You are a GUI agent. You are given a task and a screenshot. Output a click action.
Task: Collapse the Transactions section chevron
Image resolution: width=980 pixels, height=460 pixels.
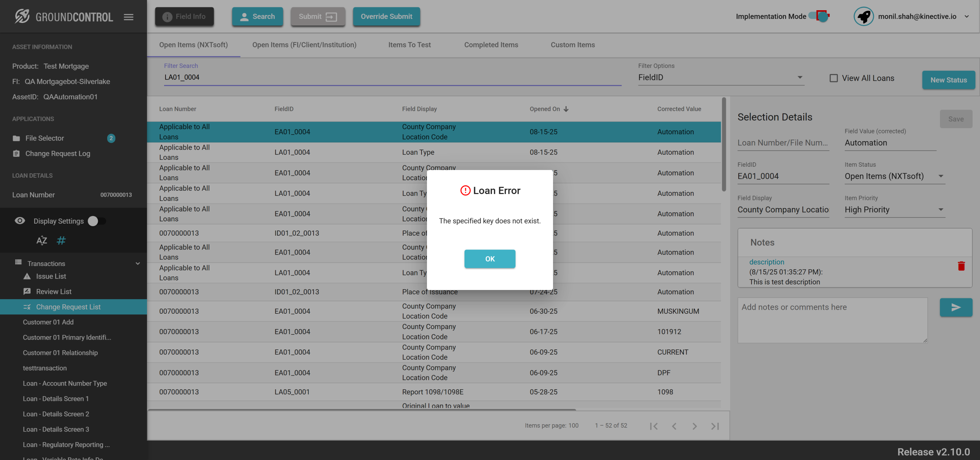(x=138, y=263)
